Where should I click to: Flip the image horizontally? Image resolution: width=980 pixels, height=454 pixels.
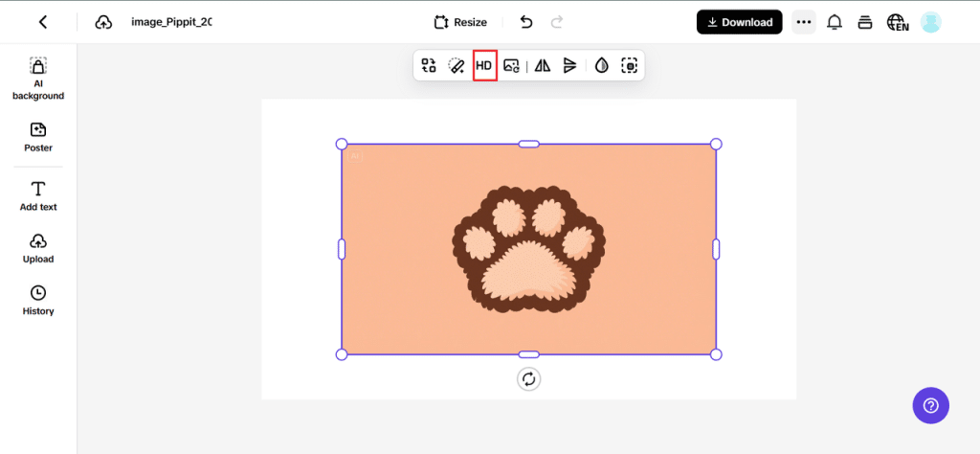(x=543, y=66)
